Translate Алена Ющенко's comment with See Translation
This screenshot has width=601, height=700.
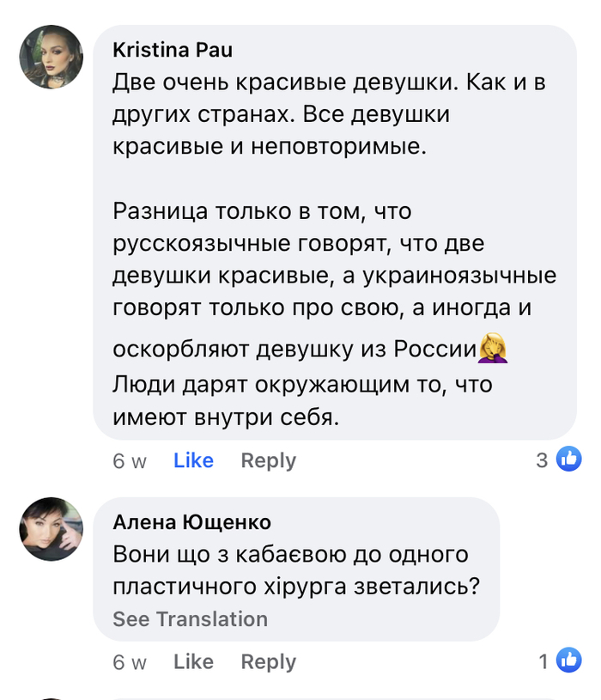tap(190, 619)
